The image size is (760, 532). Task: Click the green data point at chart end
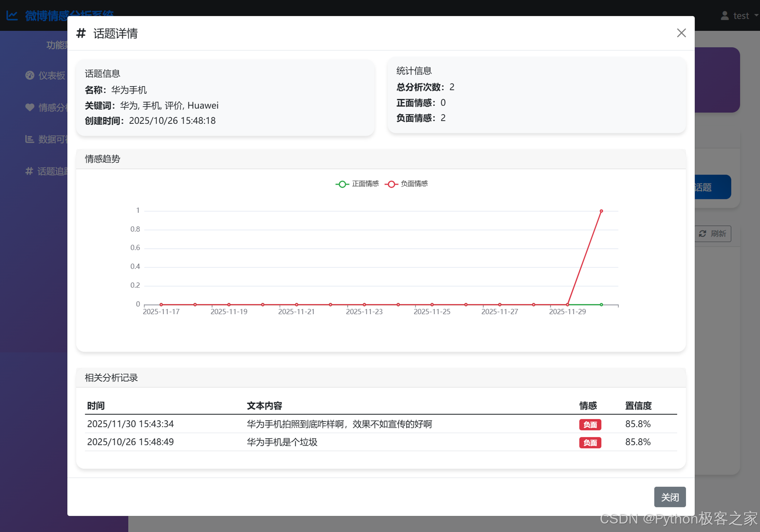(x=601, y=304)
